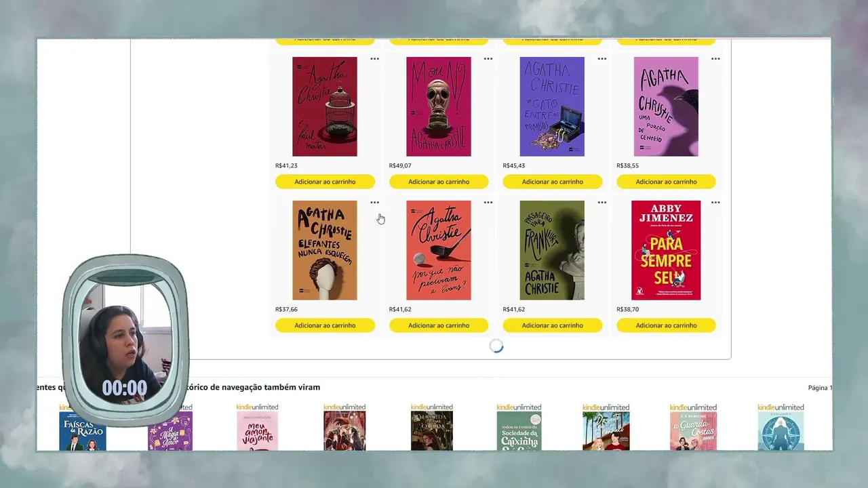The width and height of the screenshot is (868, 488).
Task: Add Por que não pediram a Evans to cart
Action: 439,325
